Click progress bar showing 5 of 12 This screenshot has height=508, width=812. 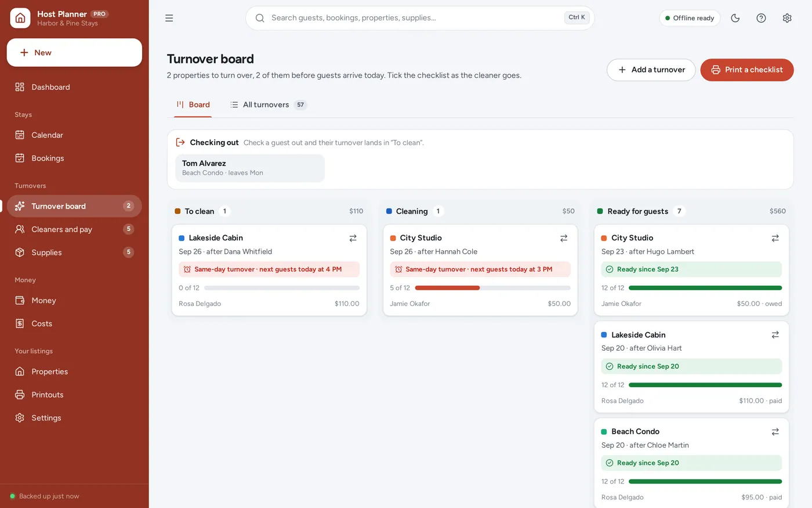coord(493,288)
